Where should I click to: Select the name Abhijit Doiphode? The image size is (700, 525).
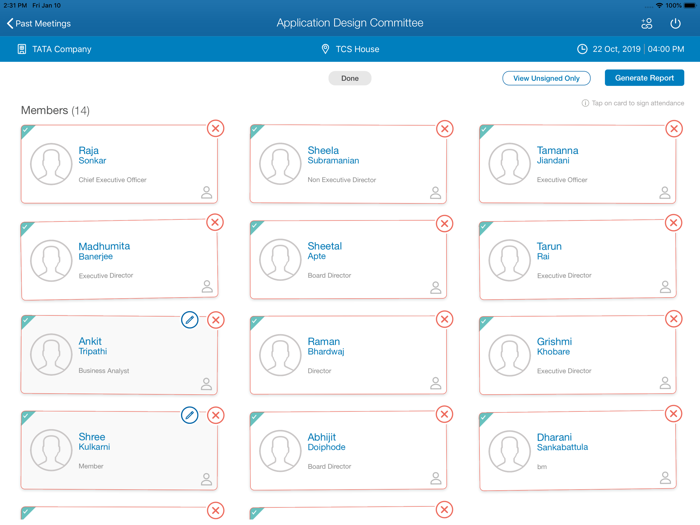point(326,442)
